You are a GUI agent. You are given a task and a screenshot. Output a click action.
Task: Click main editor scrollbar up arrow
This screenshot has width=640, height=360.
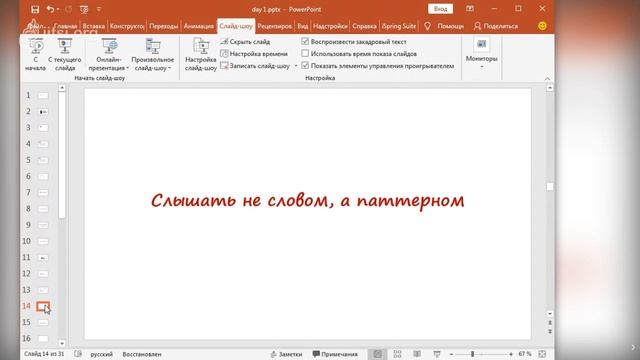tap(550, 88)
